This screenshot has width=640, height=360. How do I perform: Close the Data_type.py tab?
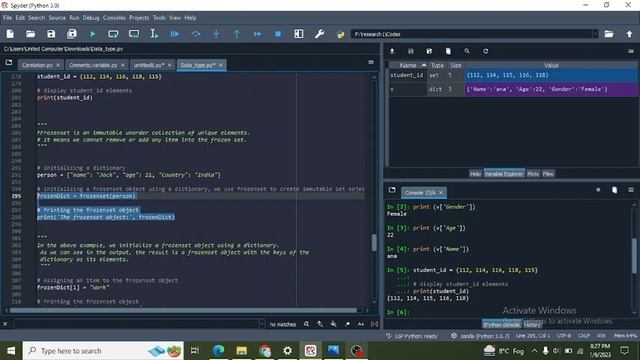(x=221, y=65)
